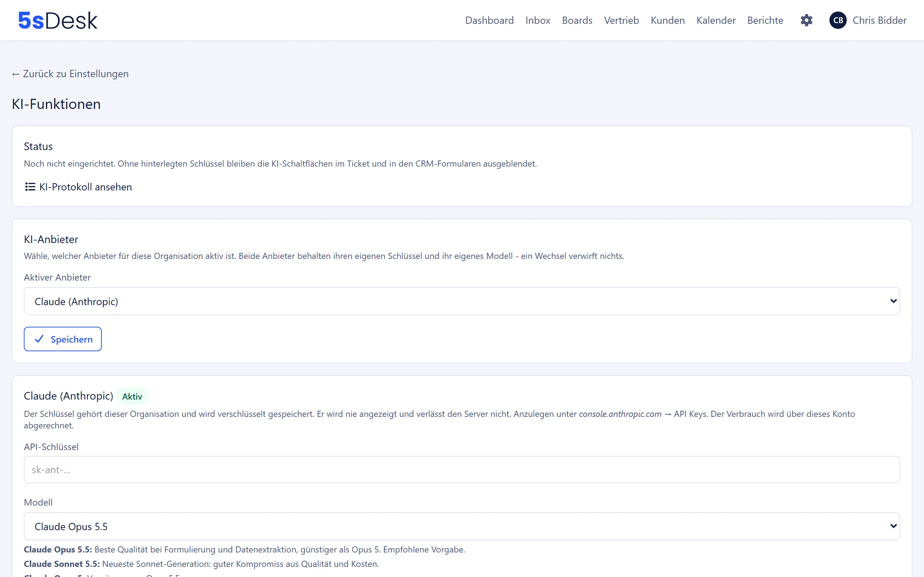Click the CB user avatar

point(838,20)
